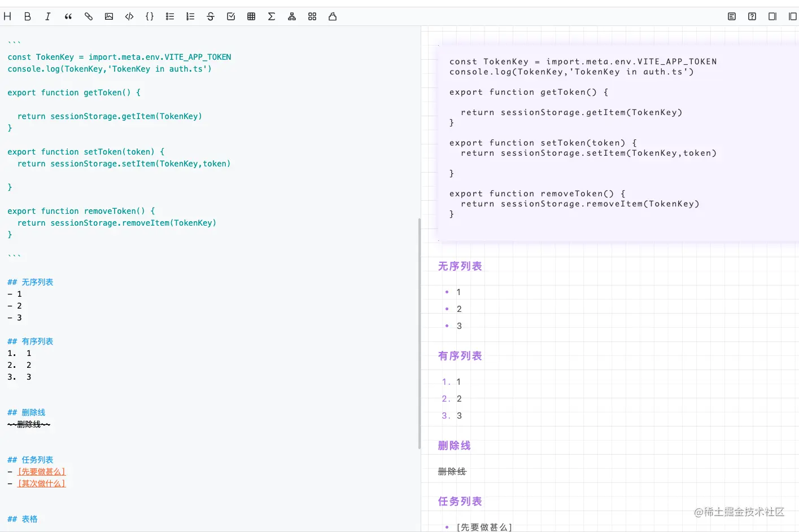Apply italic formatting
This screenshot has width=799, height=532.
(48, 16)
